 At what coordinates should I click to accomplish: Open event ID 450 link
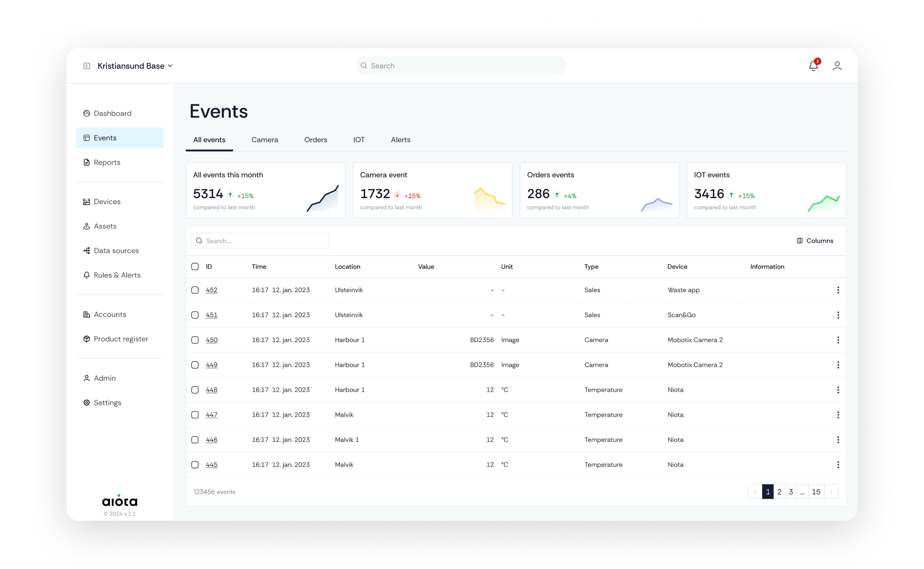click(211, 340)
